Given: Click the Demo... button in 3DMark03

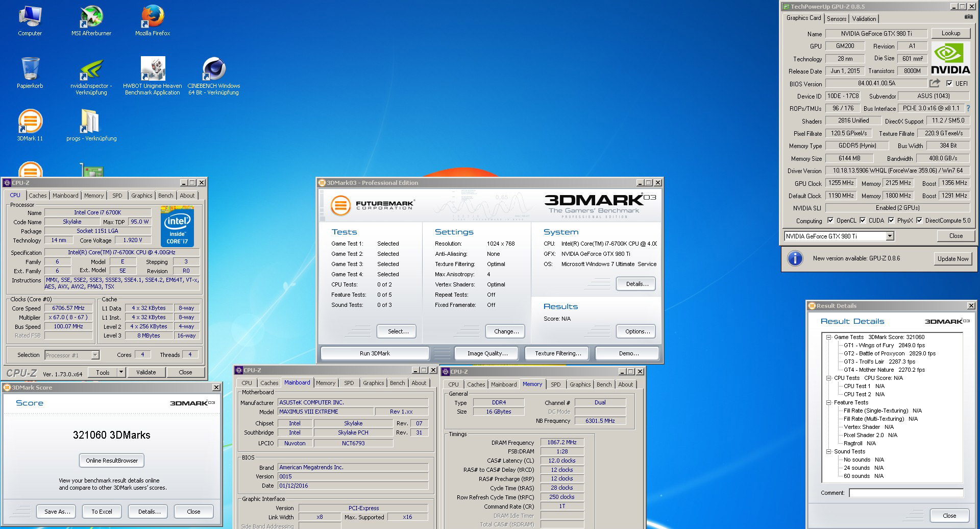Looking at the screenshot, I should pyautogui.click(x=628, y=353).
